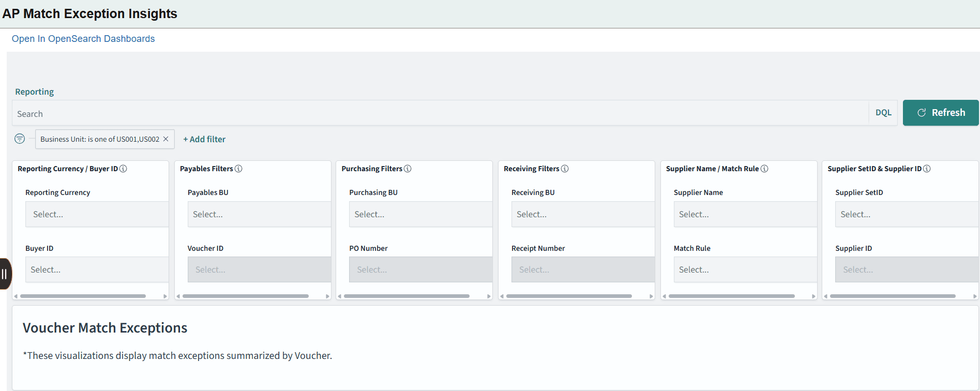Open the Match Rule select dropdown
This screenshot has width=980, height=391.
coord(745,269)
